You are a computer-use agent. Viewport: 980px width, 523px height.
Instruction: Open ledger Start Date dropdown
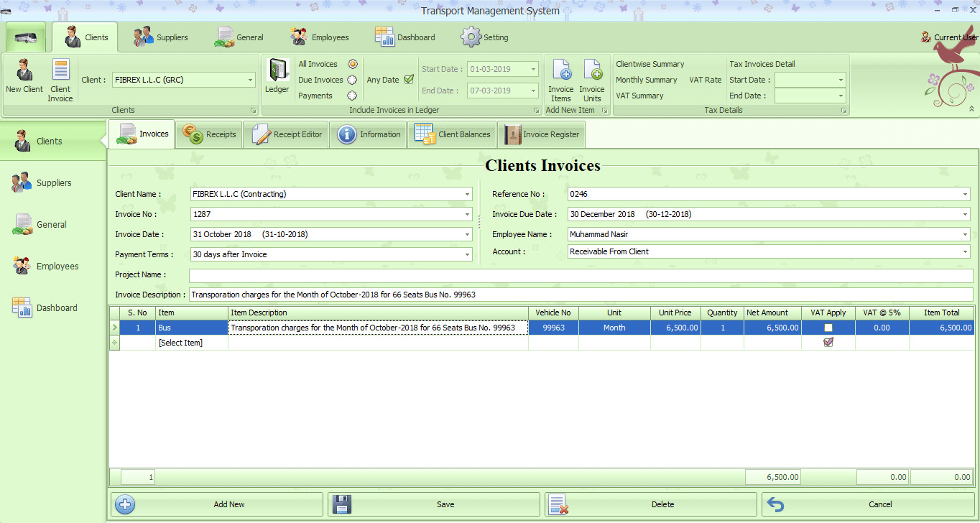[534, 69]
